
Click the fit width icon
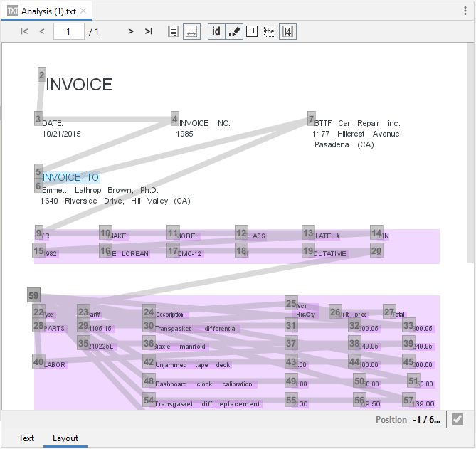(191, 31)
